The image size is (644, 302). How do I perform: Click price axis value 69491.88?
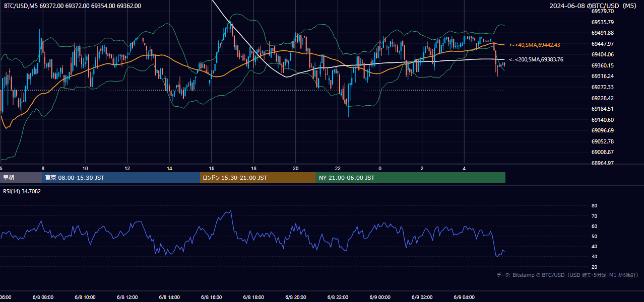pos(603,33)
